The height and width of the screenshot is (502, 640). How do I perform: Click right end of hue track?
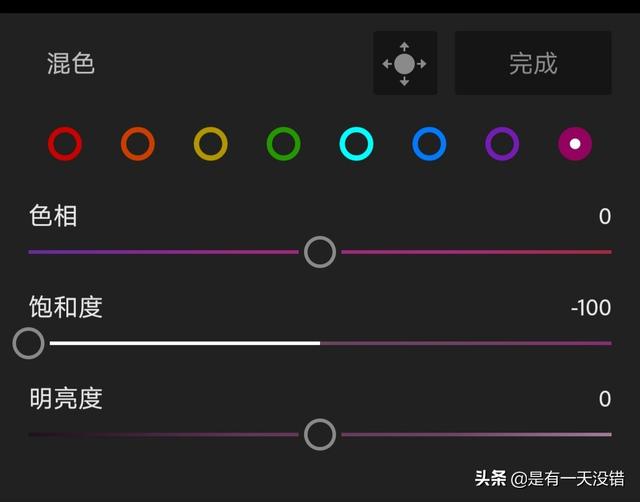tap(607, 252)
